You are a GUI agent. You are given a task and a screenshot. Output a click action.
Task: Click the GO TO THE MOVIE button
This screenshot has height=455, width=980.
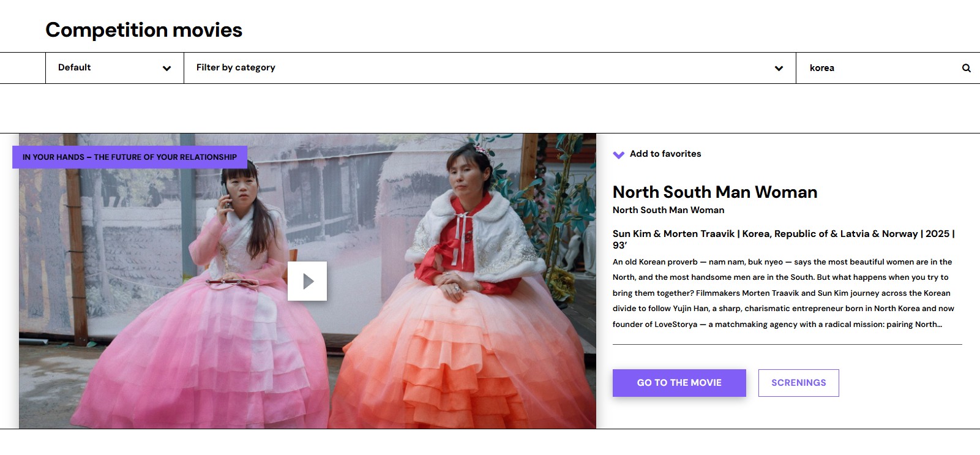tap(679, 383)
